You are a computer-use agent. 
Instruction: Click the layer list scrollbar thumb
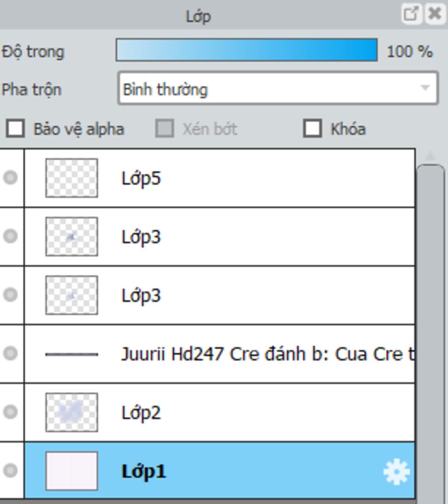[430, 307]
